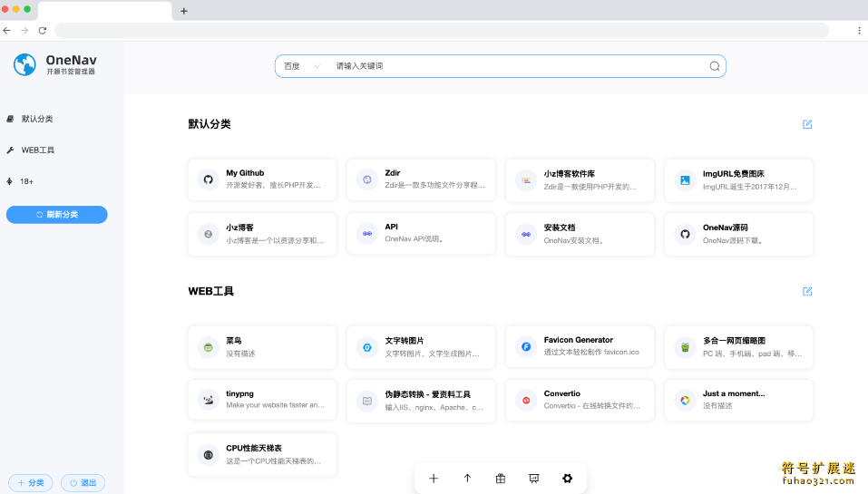Click the 默认分类 section heading
Viewport: 868px width, 494px height.
click(210, 124)
